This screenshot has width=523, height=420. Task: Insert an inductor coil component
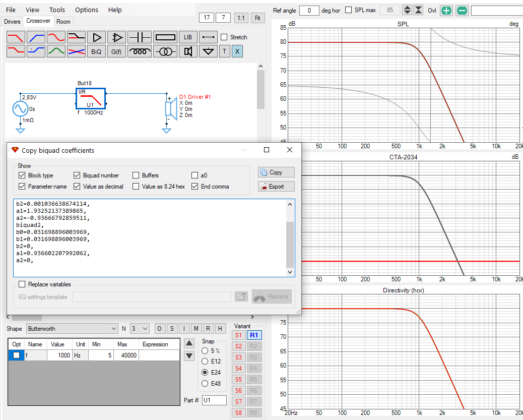pos(140,51)
